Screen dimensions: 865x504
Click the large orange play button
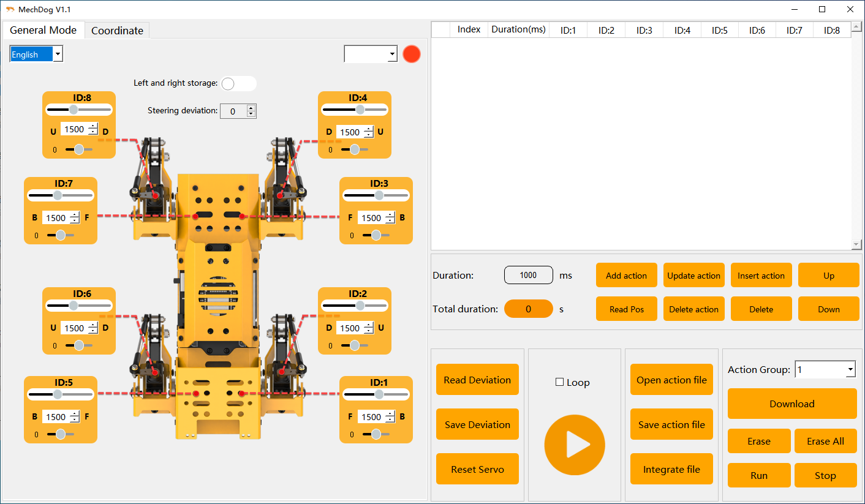pos(575,445)
